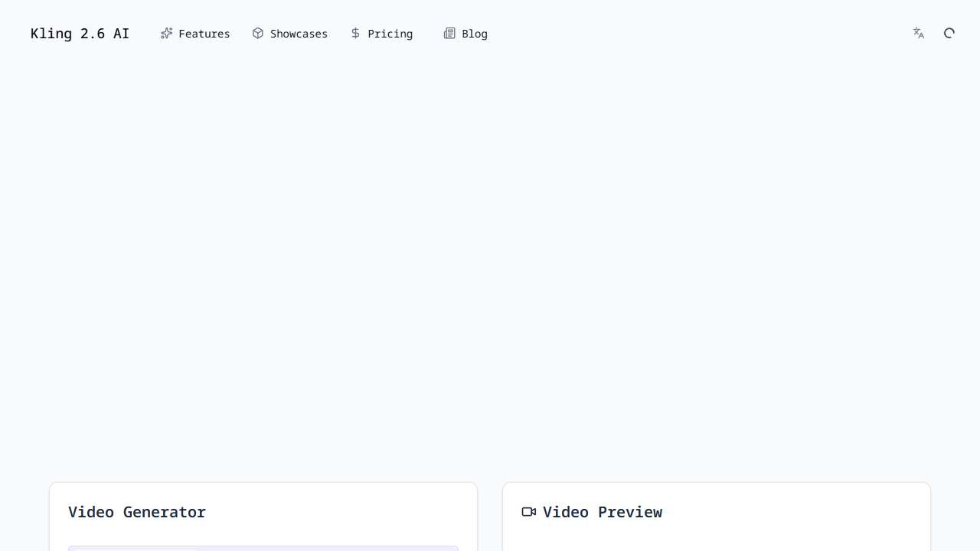The width and height of the screenshot is (980, 551).
Task: Click the cube icon beside Showcases
Action: [258, 34]
